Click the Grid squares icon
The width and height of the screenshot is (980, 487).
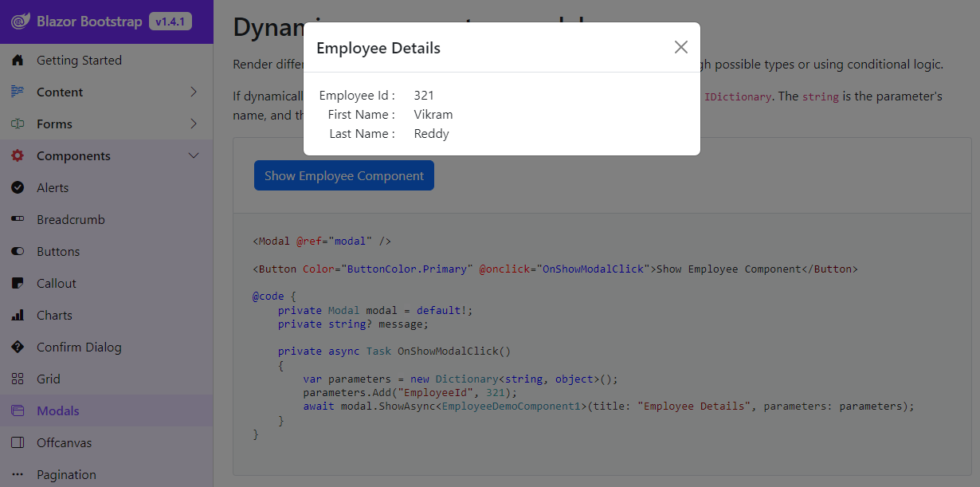18,379
